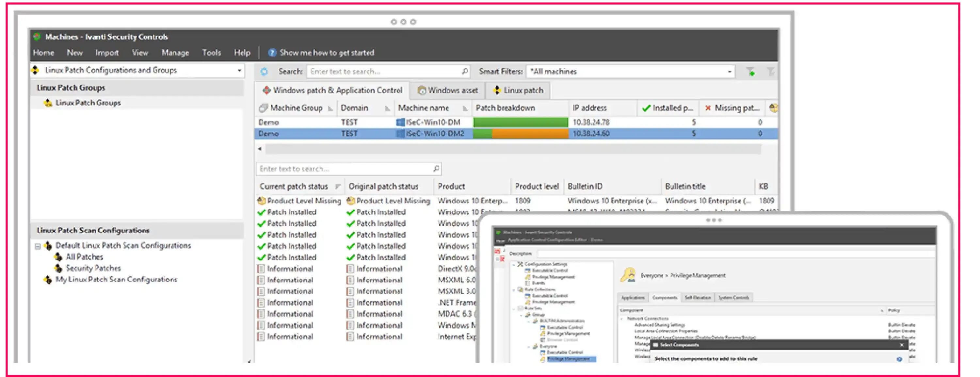Image resolution: width=980 pixels, height=377 pixels.
Task: Close the Select Components dialog
Action: pyautogui.click(x=901, y=345)
